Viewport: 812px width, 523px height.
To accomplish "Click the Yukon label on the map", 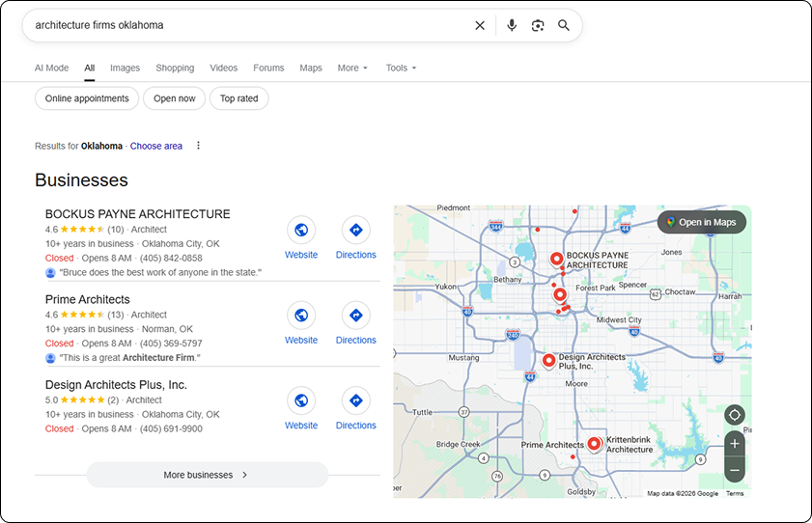I will click(x=445, y=287).
